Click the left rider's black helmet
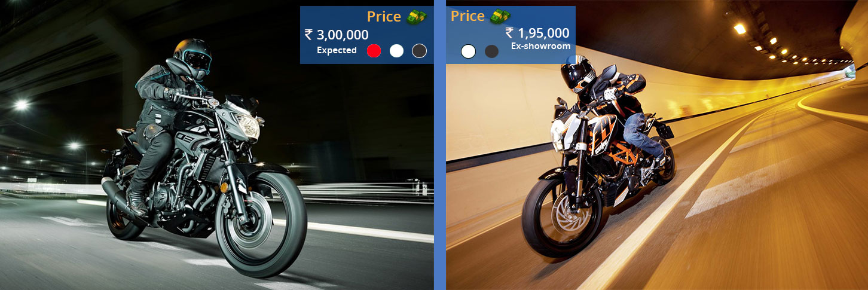This screenshot has width=868, height=290. (192, 58)
